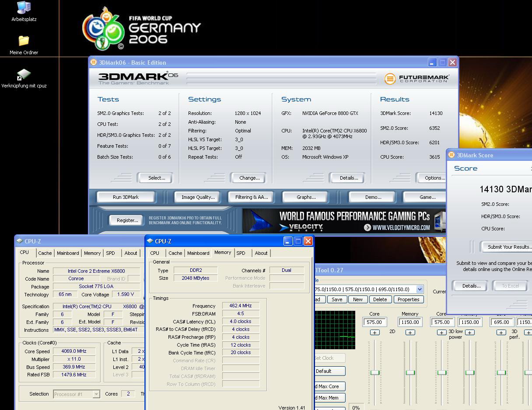
Task: Click the New profile button in ATITool
Action: pyautogui.click(x=358, y=299)
